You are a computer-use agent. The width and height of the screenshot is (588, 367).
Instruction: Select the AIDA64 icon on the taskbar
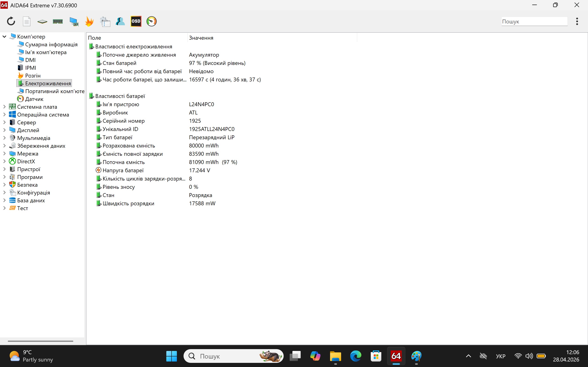396,356
